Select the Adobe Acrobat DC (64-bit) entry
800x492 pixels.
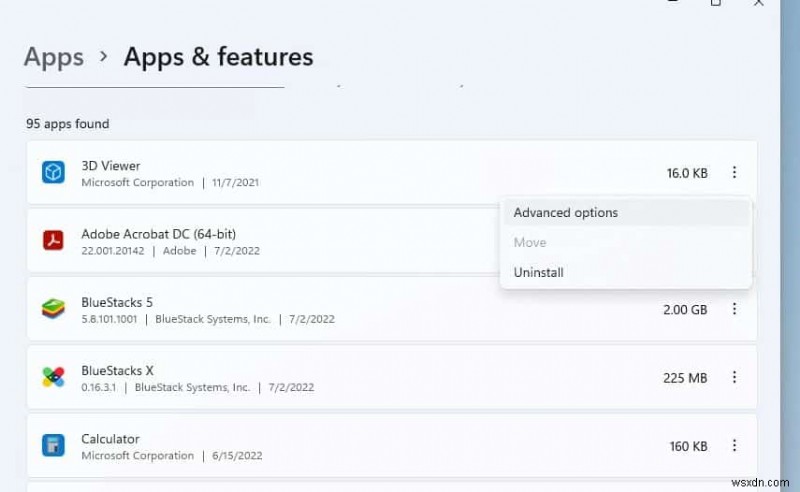coord(158,234)
